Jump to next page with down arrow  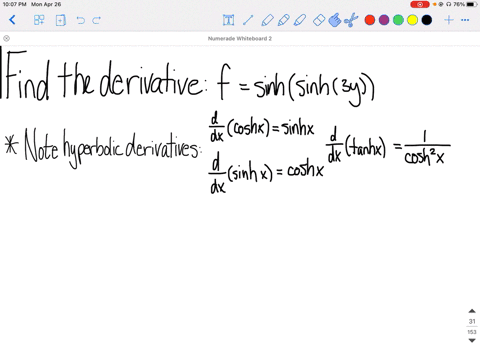pyautogui.click(x=472, y=340)
